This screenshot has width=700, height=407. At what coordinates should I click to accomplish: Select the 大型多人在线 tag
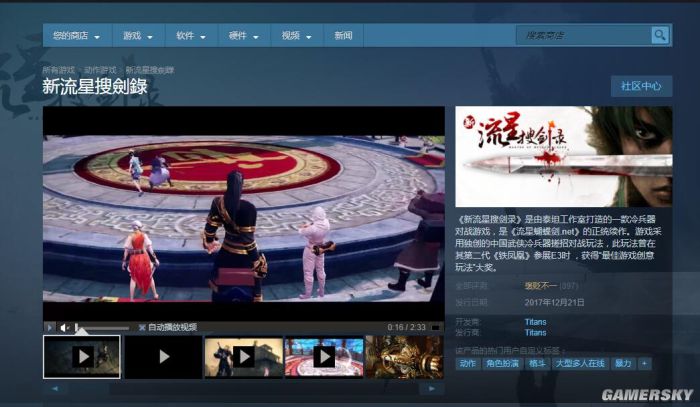pos(579,364)
